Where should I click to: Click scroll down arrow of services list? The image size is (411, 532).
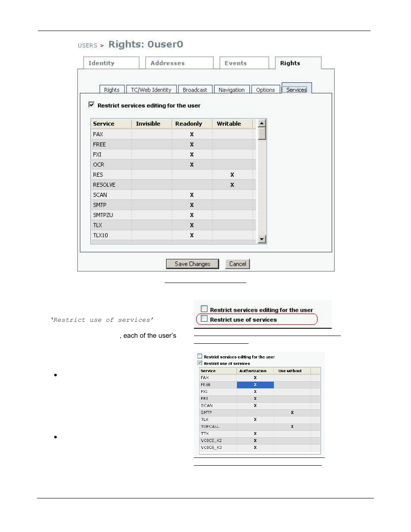pos(262,239)
